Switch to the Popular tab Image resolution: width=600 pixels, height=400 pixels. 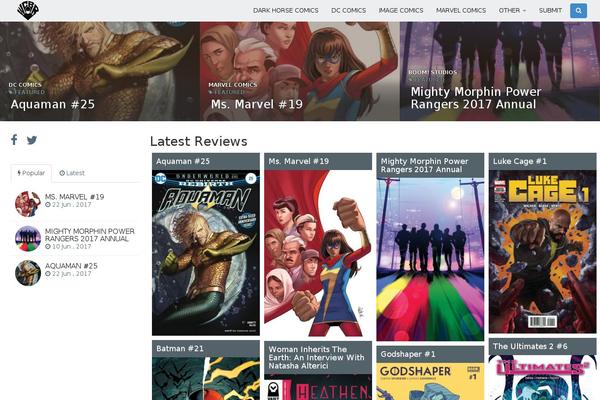click(31, 173)
